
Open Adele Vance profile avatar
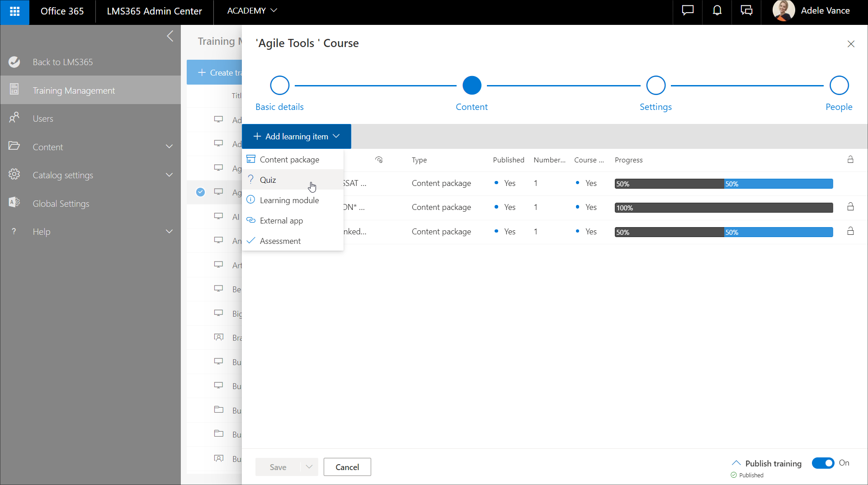[783, 11]
